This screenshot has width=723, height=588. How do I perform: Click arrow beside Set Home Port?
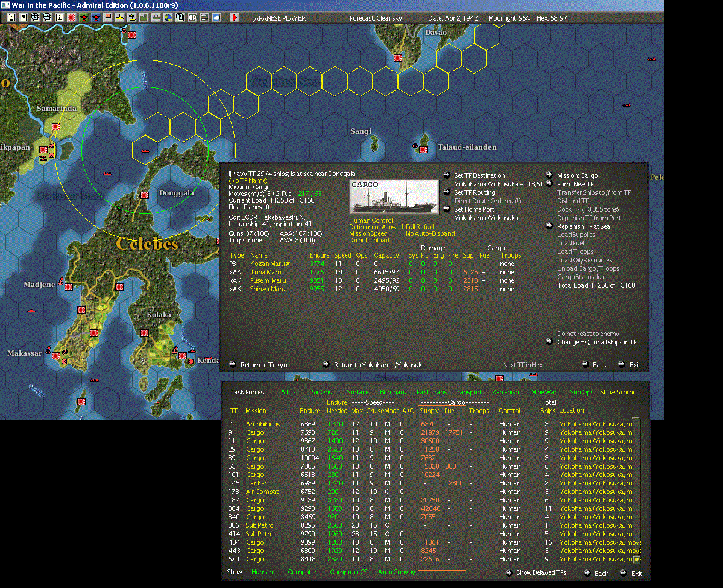(x=446, y=209)
